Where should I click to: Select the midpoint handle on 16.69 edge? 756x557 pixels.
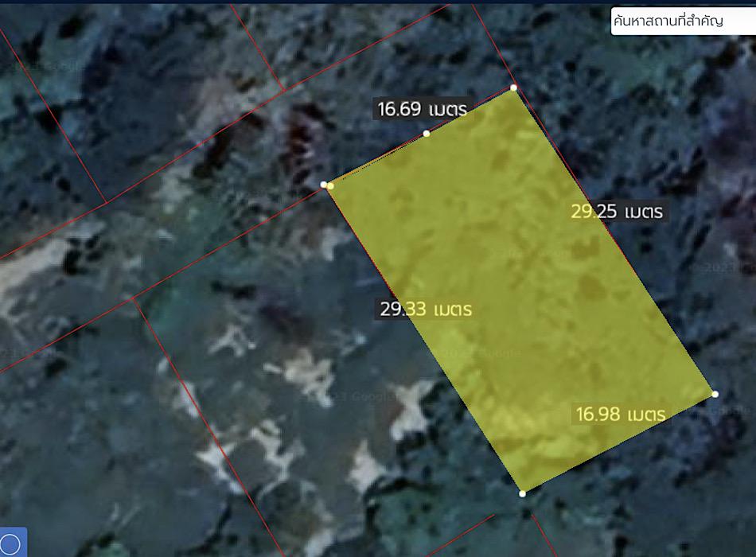click(x=427, y=134)
